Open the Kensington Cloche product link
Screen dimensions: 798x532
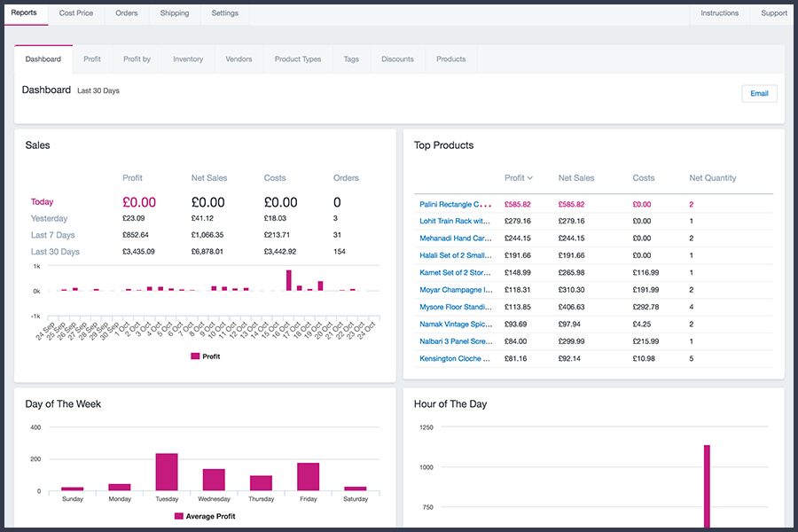click(x=455, y=358)
